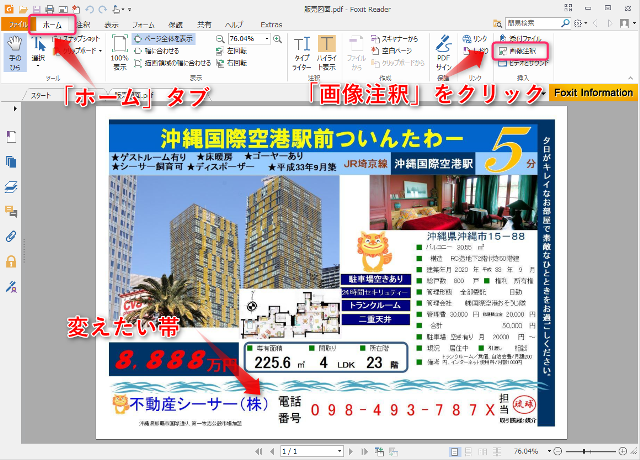Open the Bookmarks panel in the sidebar
The image size is (640, 460).
click(11, 136)
